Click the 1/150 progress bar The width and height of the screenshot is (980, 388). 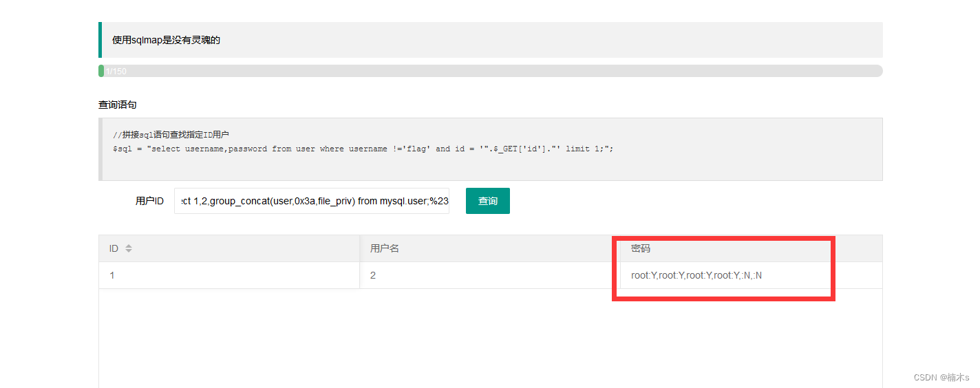(x=490, y=71)
